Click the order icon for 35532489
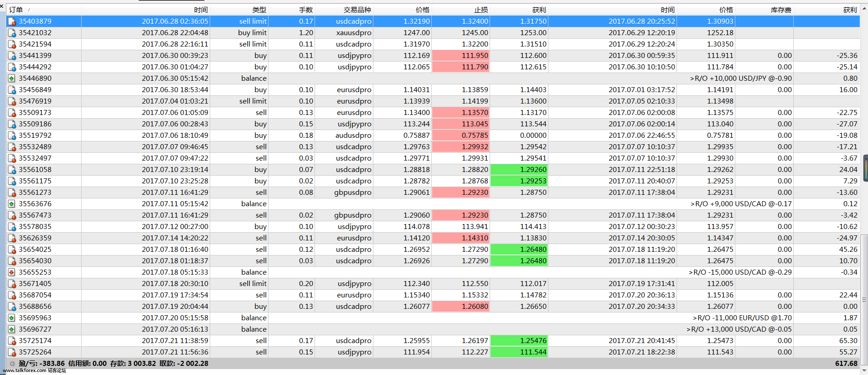The image size is (868, 375). pos(12,147)
